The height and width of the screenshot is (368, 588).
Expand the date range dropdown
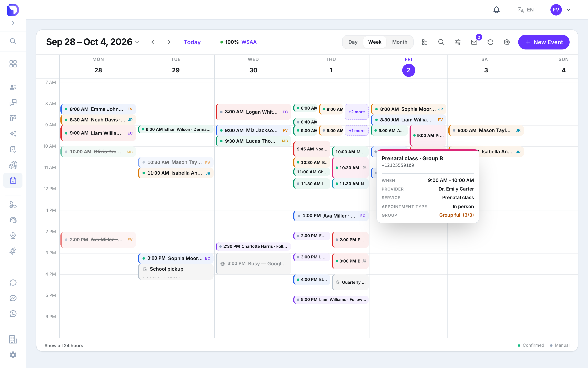click(137, 42)
